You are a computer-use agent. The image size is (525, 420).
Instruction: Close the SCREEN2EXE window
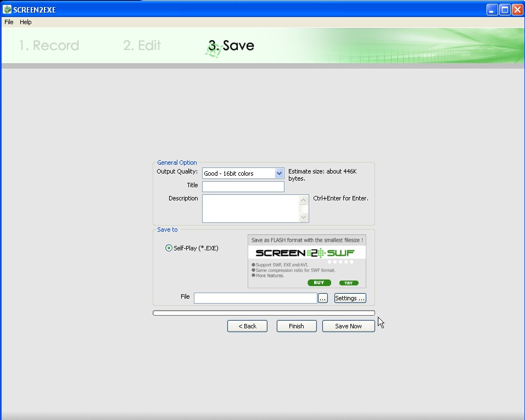(517, 10)
